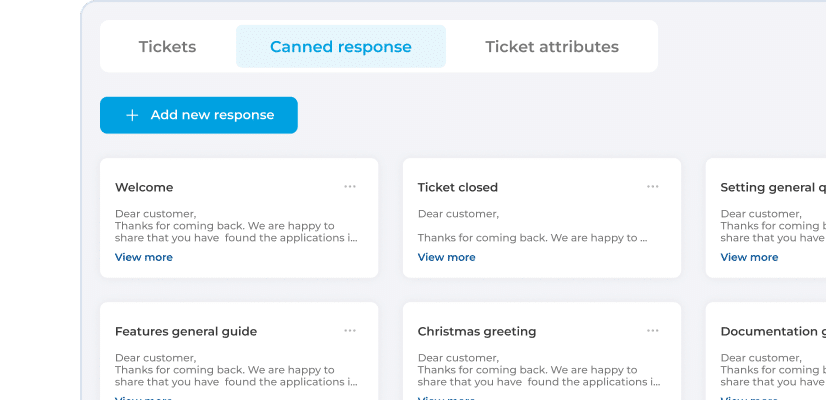Viewport: 826px width, 400px height.
Task: Select the Ticket closed card title
Action: click(457, 187)
